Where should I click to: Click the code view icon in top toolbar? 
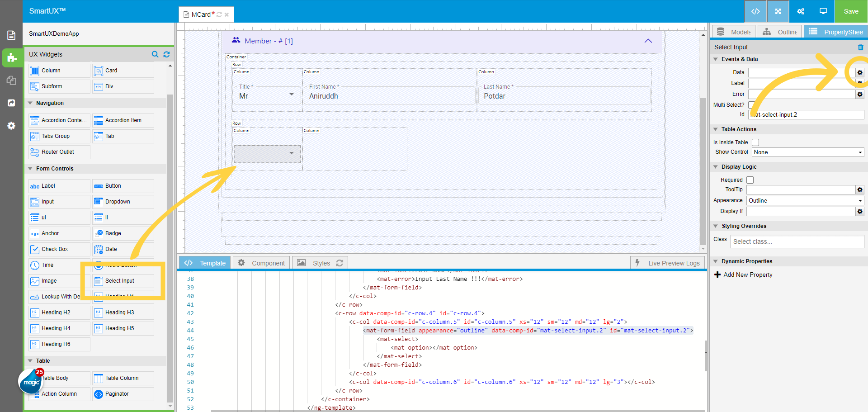[755, 11]
